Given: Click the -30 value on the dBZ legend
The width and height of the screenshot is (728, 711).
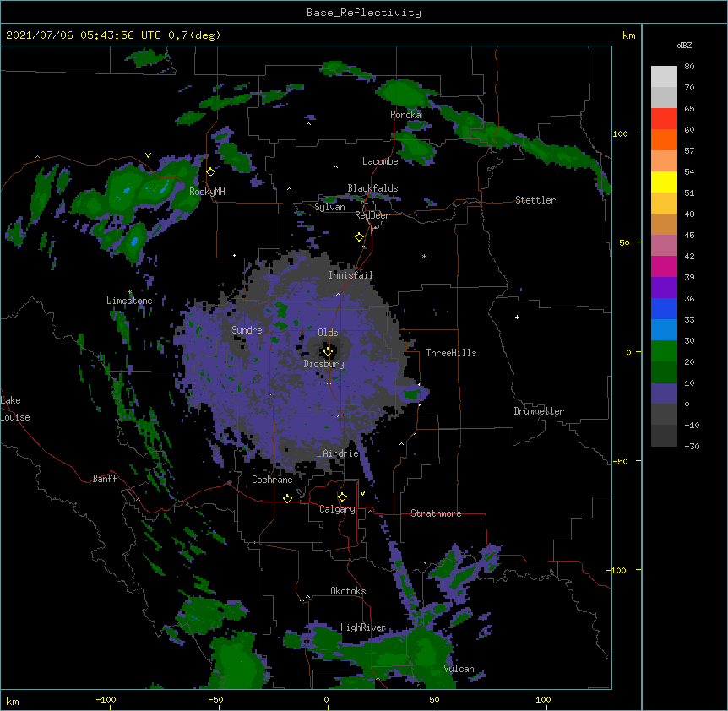Looking at the screenshot, I should pyautogui.click(x=692, y=446).
